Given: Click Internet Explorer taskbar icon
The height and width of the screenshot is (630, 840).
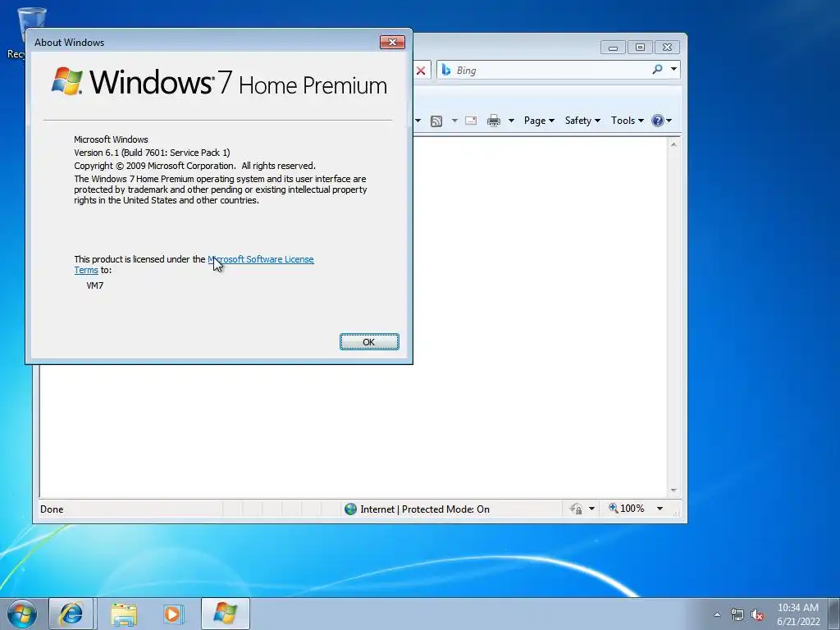Looking at the screenshot, I should coord(71,614).
